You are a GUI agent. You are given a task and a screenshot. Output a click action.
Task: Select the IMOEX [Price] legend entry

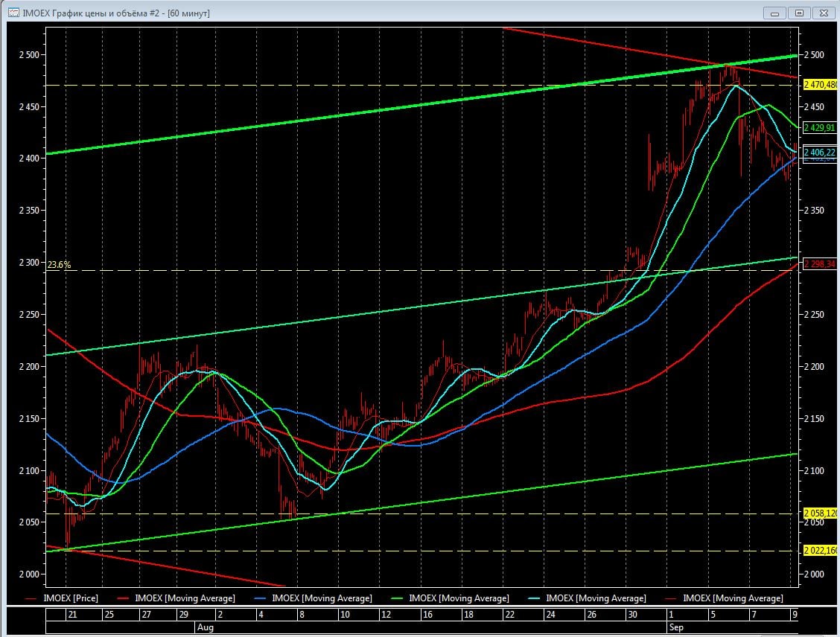pyautogui.click(x=71, y=598)
